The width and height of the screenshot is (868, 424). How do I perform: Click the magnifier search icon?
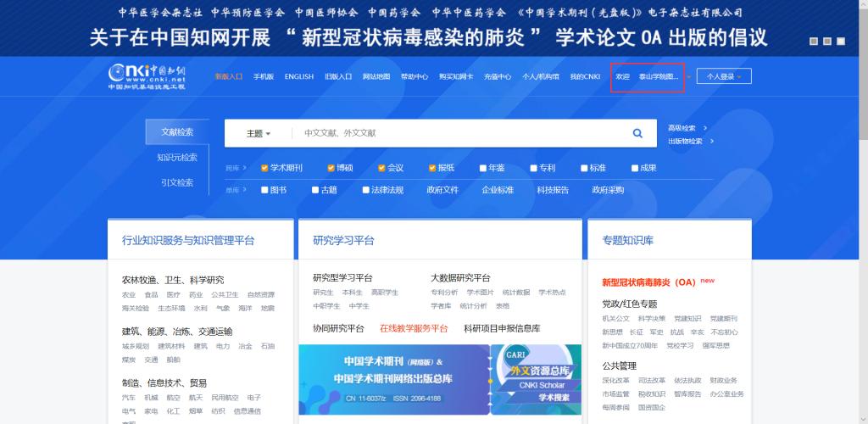pos(637,133)
